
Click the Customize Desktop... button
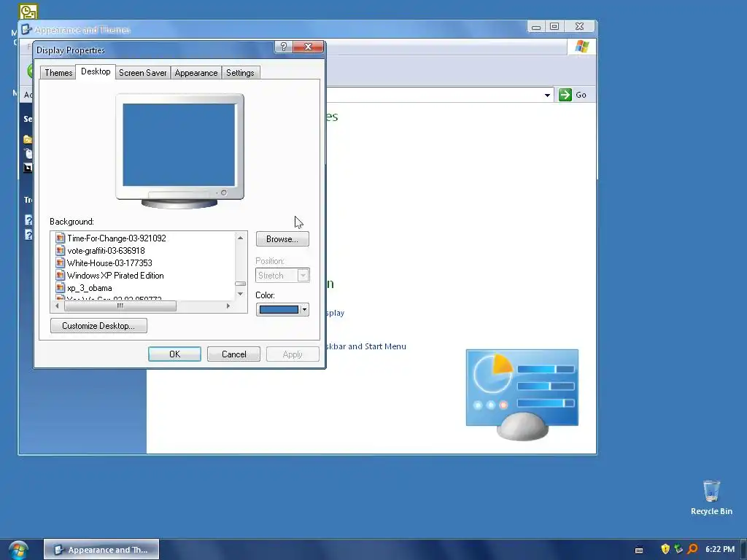[x=98, y=326]
